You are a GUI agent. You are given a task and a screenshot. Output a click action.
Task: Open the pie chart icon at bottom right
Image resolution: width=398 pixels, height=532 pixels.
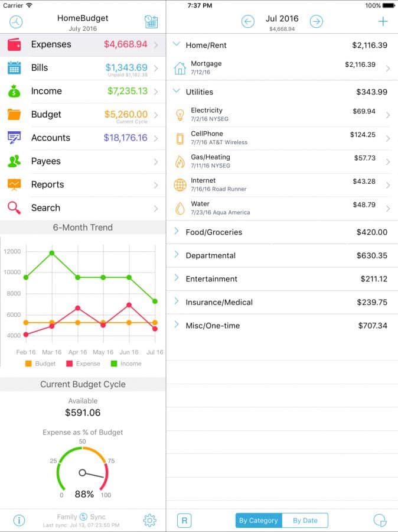click(x=380, y=520)
